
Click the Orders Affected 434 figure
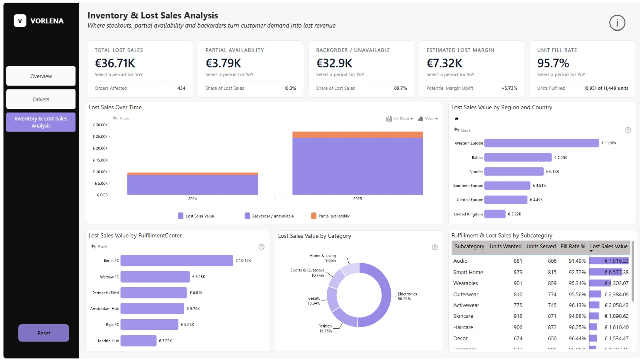[181, 88]
